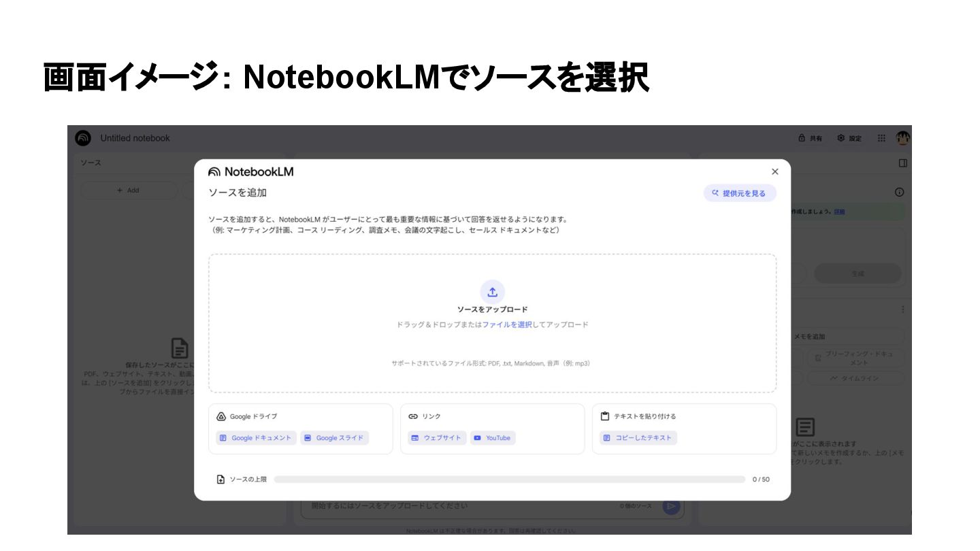Pick the コピーしたテキスト chip
Image resolution: width=980 pixels, height=551 pixels.
(x=638, y=438)
